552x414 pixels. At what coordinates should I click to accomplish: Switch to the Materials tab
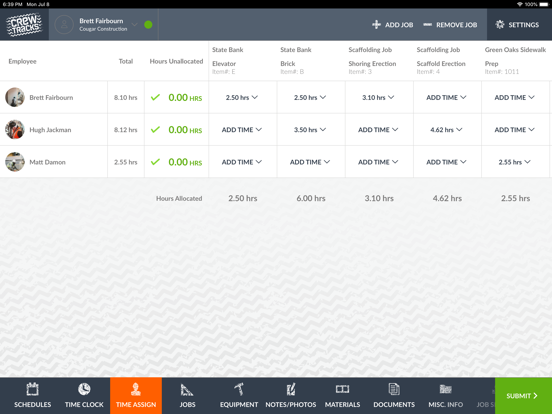tap(342, 396)
